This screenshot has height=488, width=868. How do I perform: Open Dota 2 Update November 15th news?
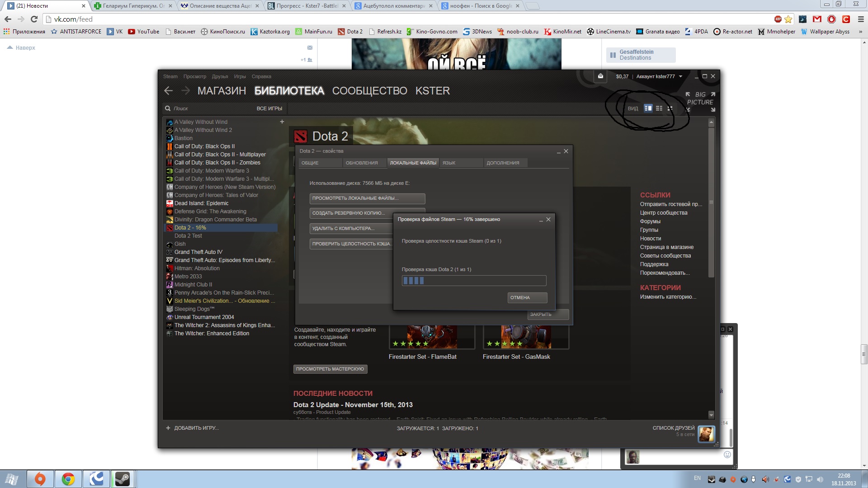pyautogui.click(x=353, y=405)
